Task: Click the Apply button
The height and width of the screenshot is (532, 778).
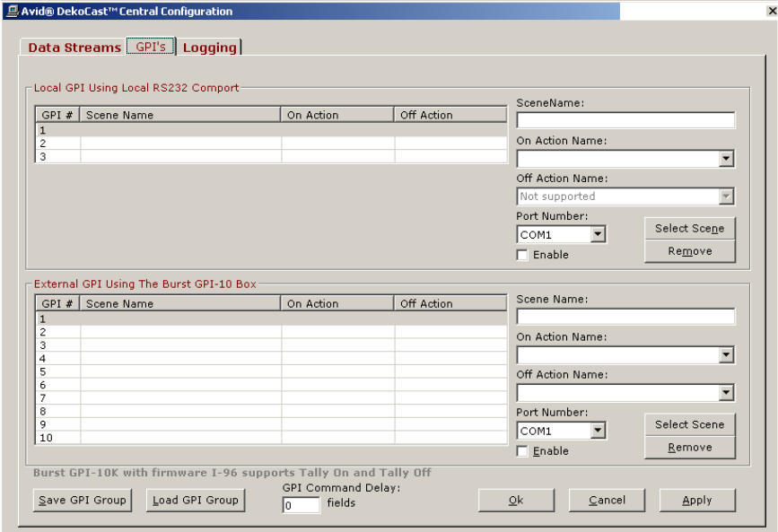Action: tap(697, 501)
